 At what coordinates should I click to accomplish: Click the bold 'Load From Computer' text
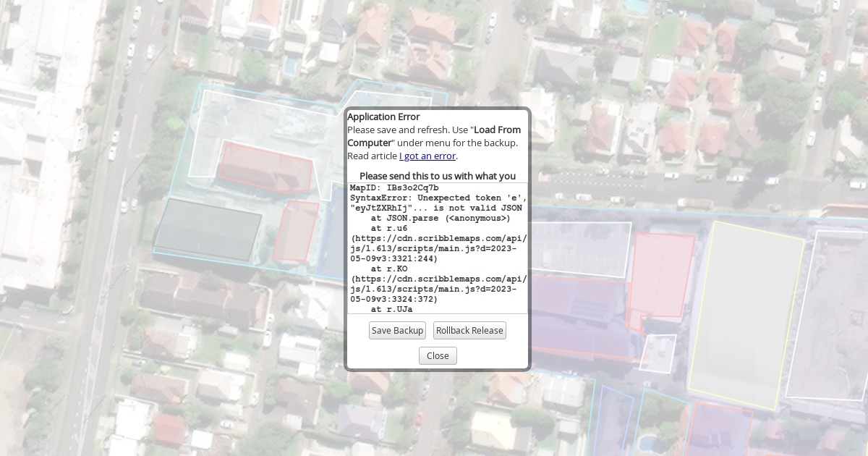[x=497, y=130]
